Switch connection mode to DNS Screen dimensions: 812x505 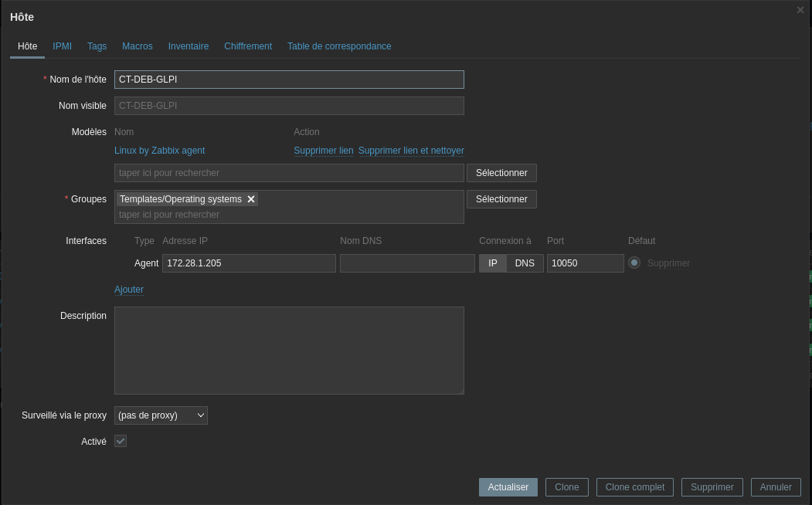pos(525,263)
